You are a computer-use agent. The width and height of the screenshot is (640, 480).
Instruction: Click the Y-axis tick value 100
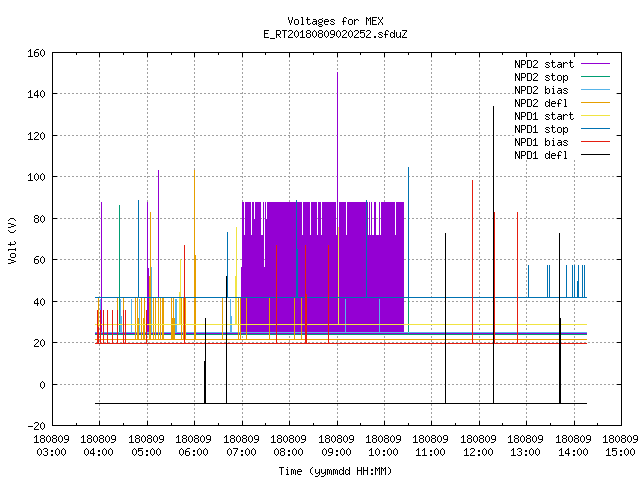click(36, 177)
